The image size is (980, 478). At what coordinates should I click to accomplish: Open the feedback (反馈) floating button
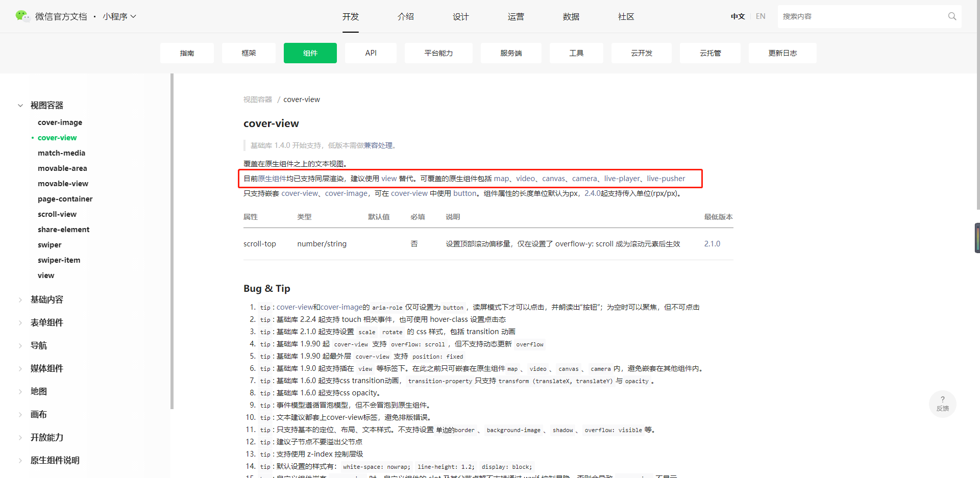[942, 404]
